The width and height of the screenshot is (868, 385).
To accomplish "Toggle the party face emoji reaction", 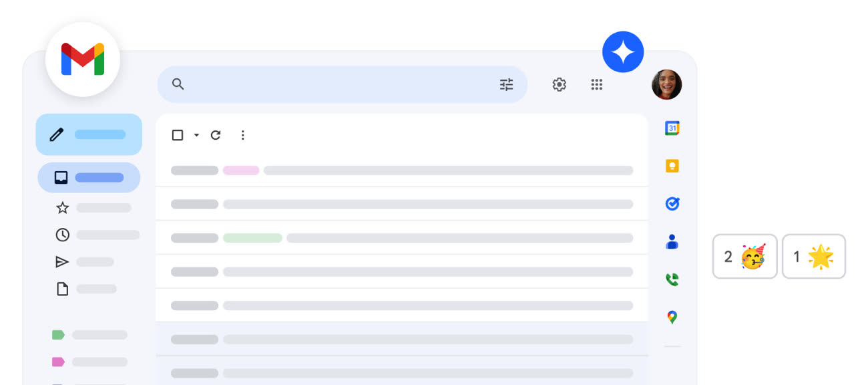I will pos(744,256).
